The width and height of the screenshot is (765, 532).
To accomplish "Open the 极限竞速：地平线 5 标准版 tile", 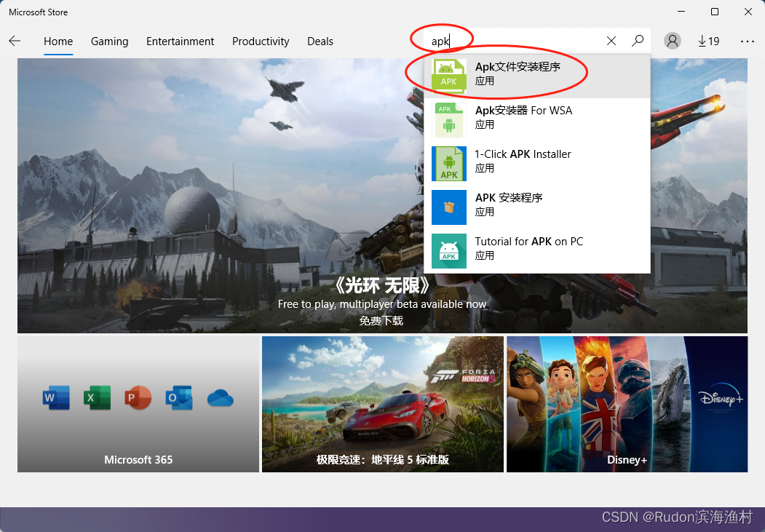I will point(383,404).
